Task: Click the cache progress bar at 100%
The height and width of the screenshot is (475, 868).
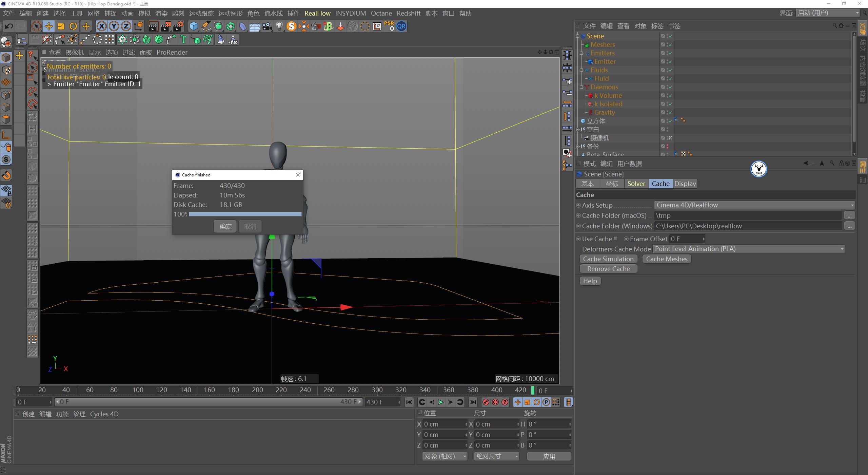Action: 244,214
